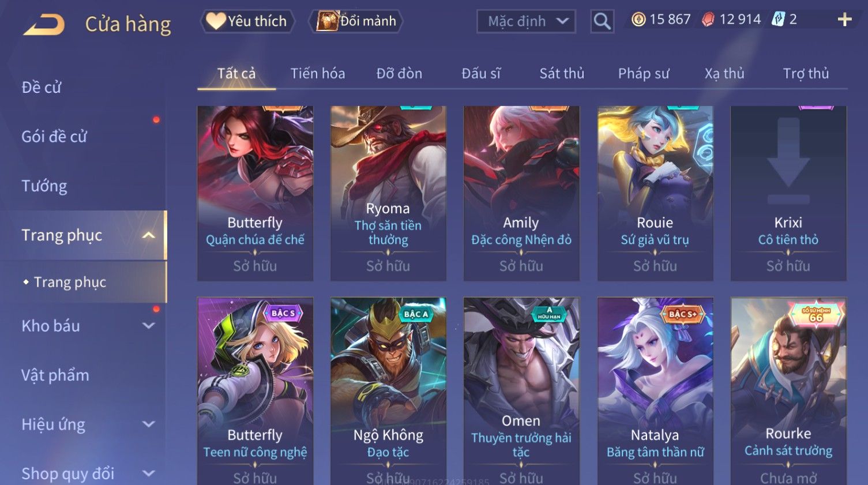This screenshot has height=485, width=868.
Task: Click the blue voucher ticket icon
Action: [x=779, y=20]
